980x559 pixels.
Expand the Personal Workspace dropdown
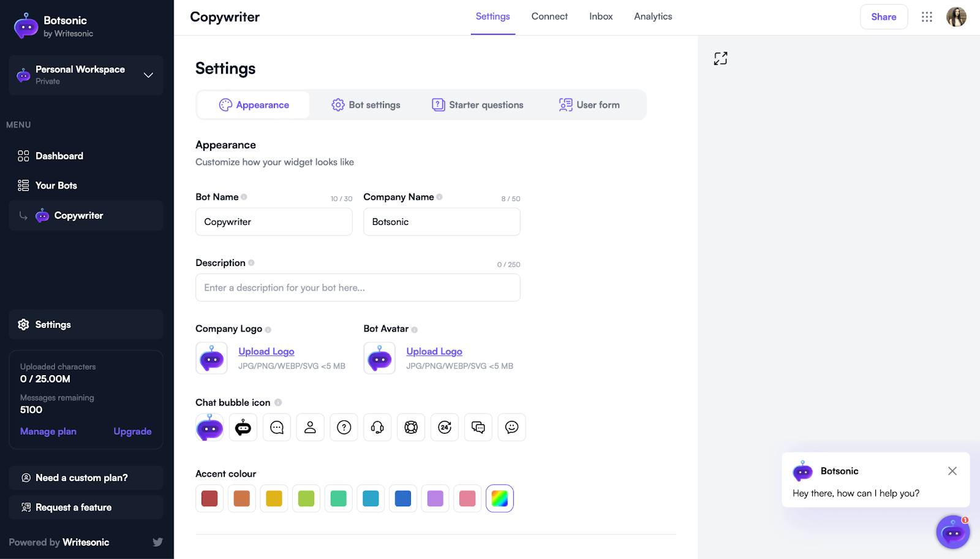coord(148,75)
